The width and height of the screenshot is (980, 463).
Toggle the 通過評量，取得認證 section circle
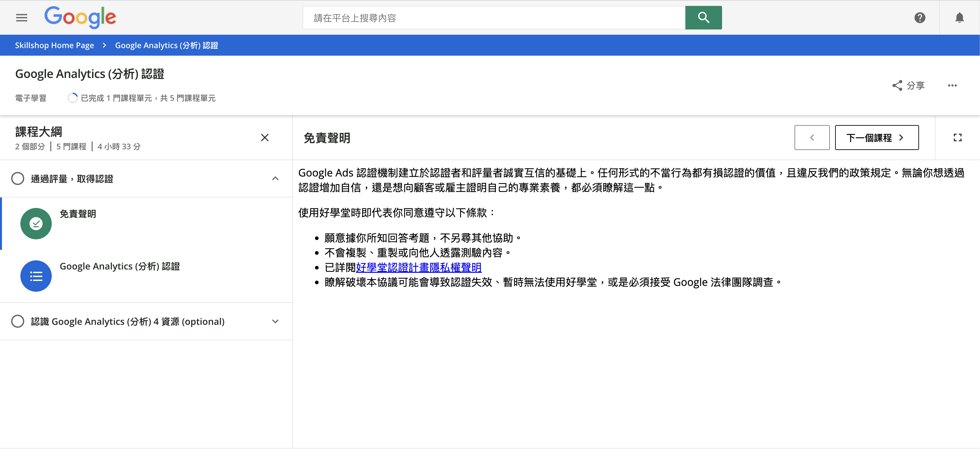tap(17, 179)
